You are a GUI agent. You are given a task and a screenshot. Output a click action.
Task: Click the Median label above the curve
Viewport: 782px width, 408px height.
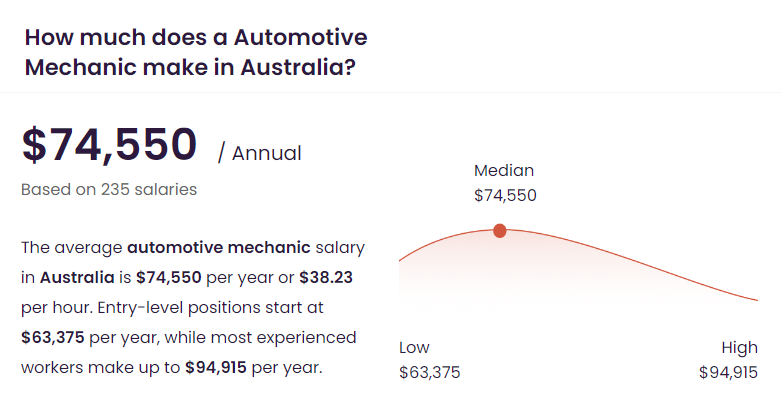pyautogui.click(x=504, y=171)
